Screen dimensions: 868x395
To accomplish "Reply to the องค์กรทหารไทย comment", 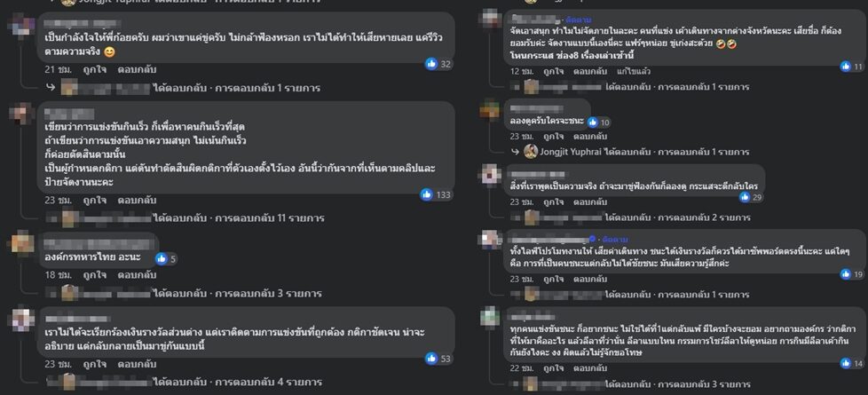I will pos(137,275).
